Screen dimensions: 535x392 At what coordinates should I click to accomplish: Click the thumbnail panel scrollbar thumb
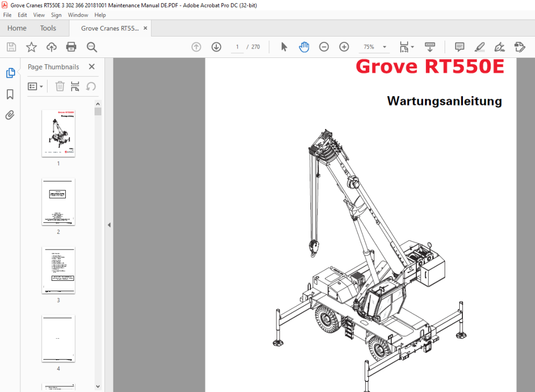click(x=98, y=112)
